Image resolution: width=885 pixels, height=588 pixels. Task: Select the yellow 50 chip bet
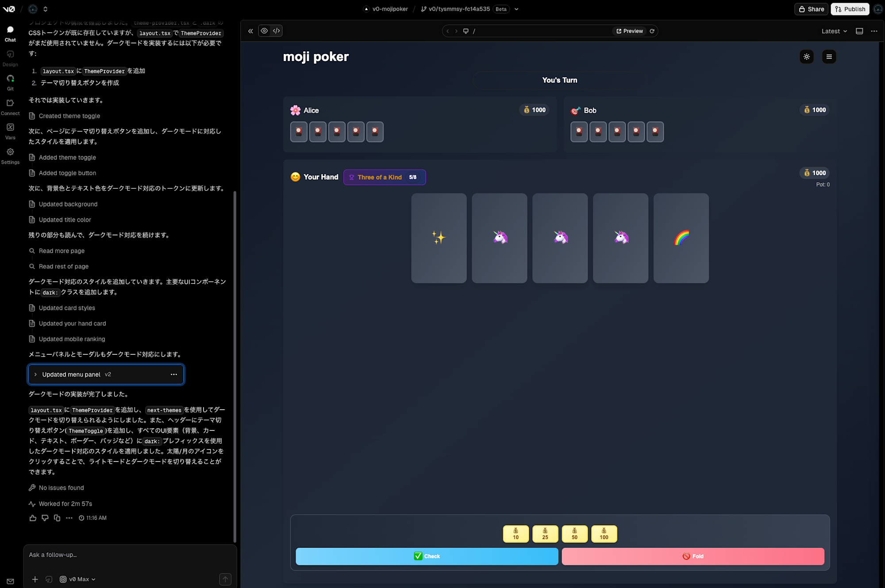point(574,534)
